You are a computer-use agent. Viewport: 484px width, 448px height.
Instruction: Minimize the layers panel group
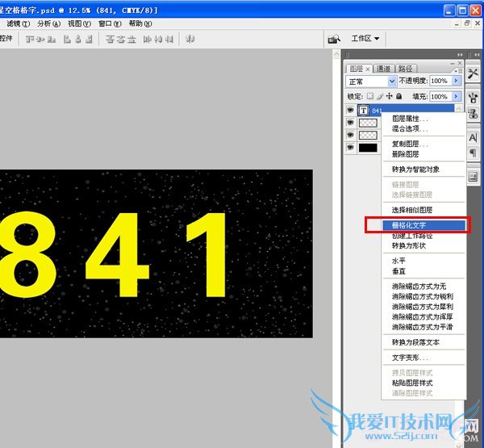click(x=453, y=63)
